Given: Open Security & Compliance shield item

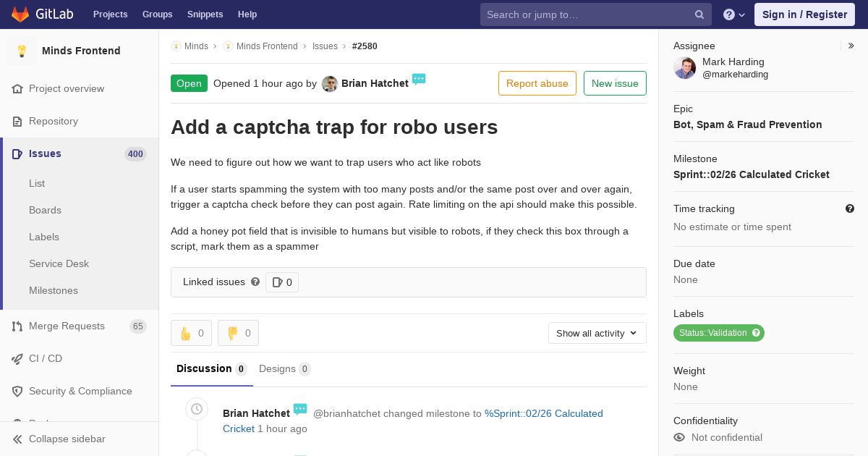Looking at the screenshot, I should tap(80, 391).
